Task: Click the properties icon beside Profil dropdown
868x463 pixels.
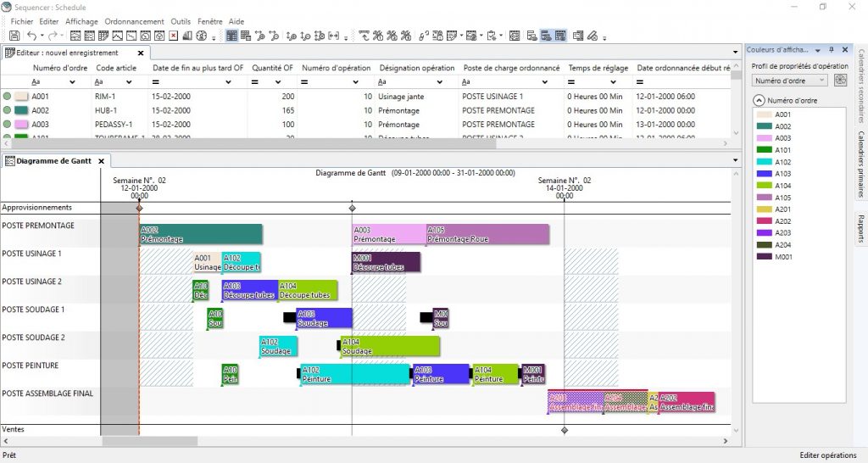Action: pos(840,81)
